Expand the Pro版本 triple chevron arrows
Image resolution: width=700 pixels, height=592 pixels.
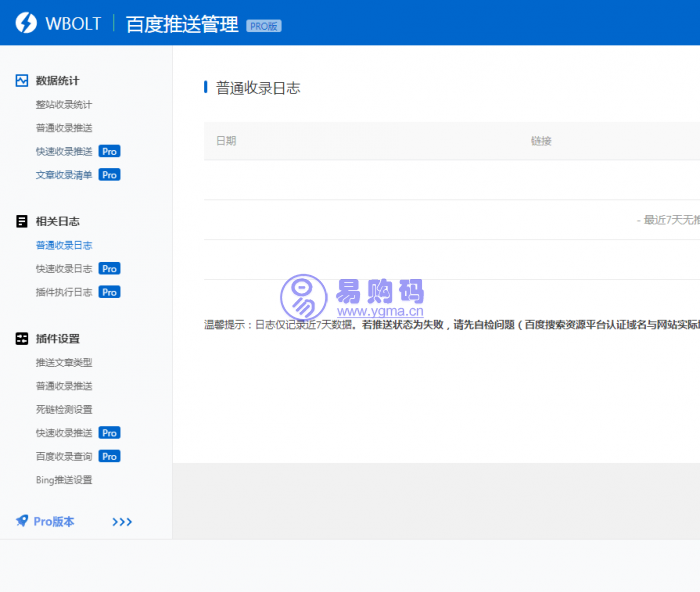point(122,522)
